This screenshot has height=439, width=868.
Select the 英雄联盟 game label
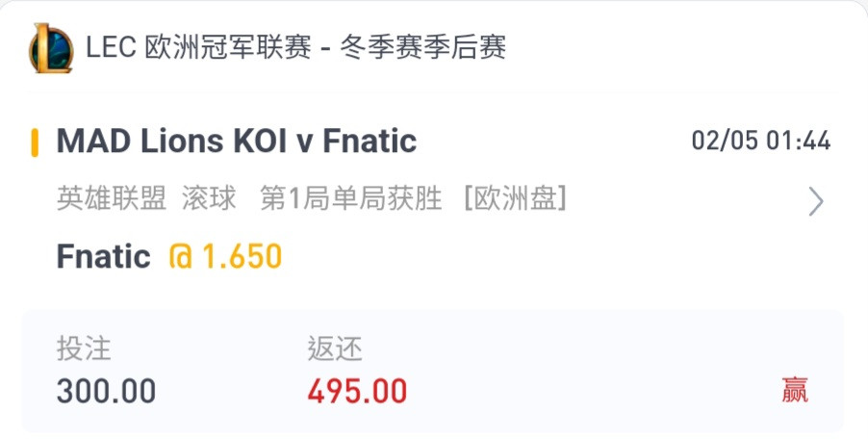(x=112, y=198)
